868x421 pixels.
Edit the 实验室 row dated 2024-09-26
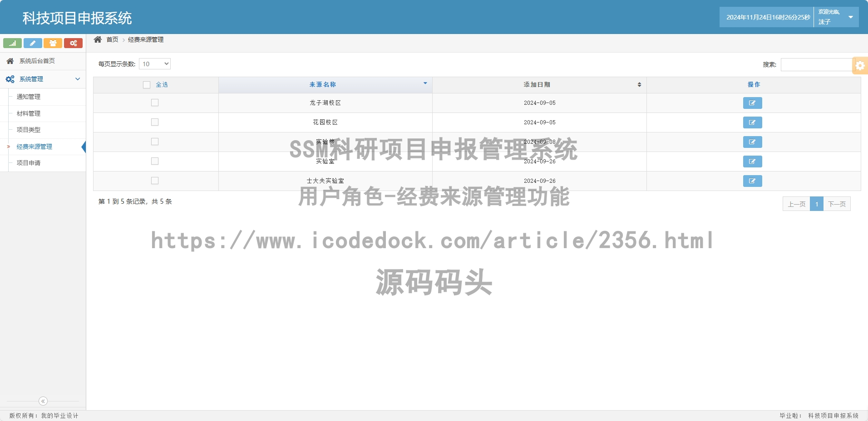point(752,162)
